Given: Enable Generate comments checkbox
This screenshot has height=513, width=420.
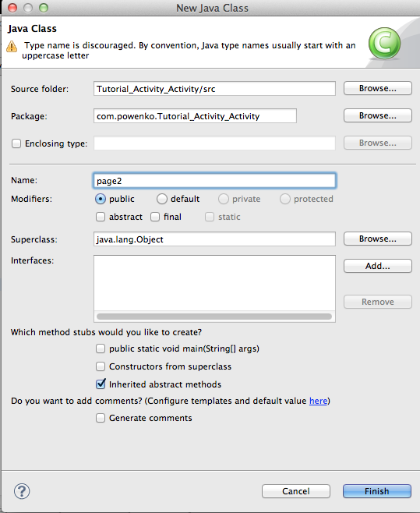Looking at the screenshot, I should (x=101, y=418).
